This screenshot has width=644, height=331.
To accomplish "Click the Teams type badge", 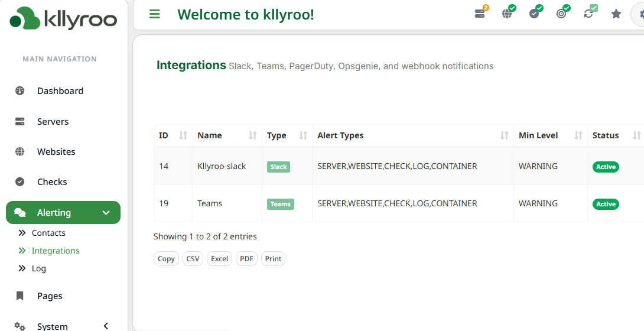I will [x=281, y=204].
